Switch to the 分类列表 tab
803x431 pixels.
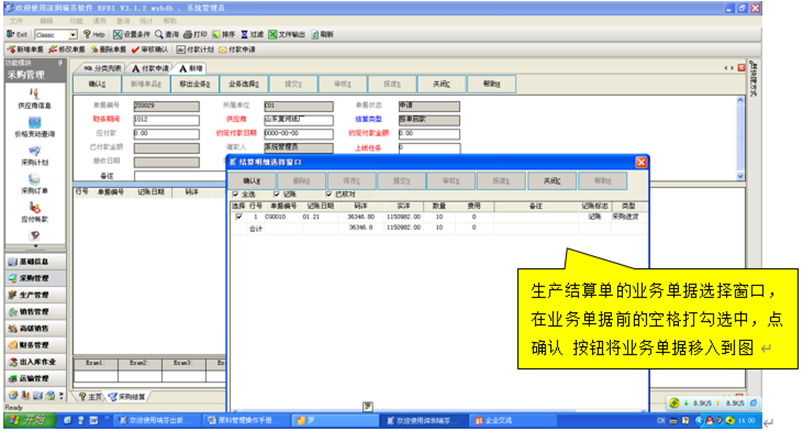(102, 67)
